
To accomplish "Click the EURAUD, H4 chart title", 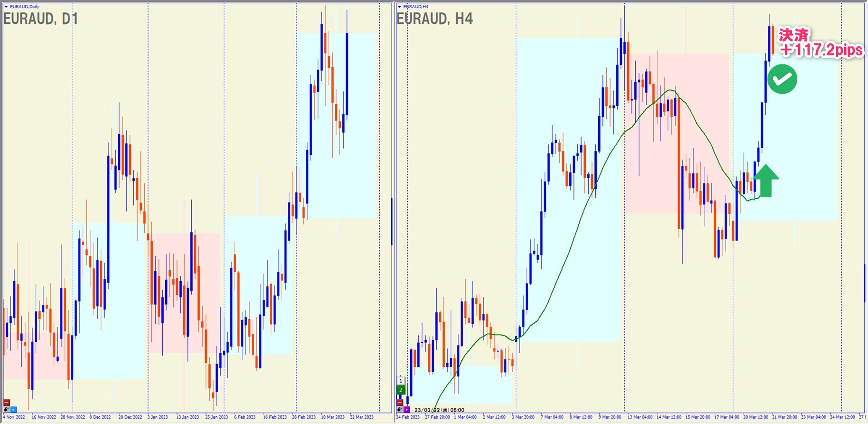I will pos(434,19).
